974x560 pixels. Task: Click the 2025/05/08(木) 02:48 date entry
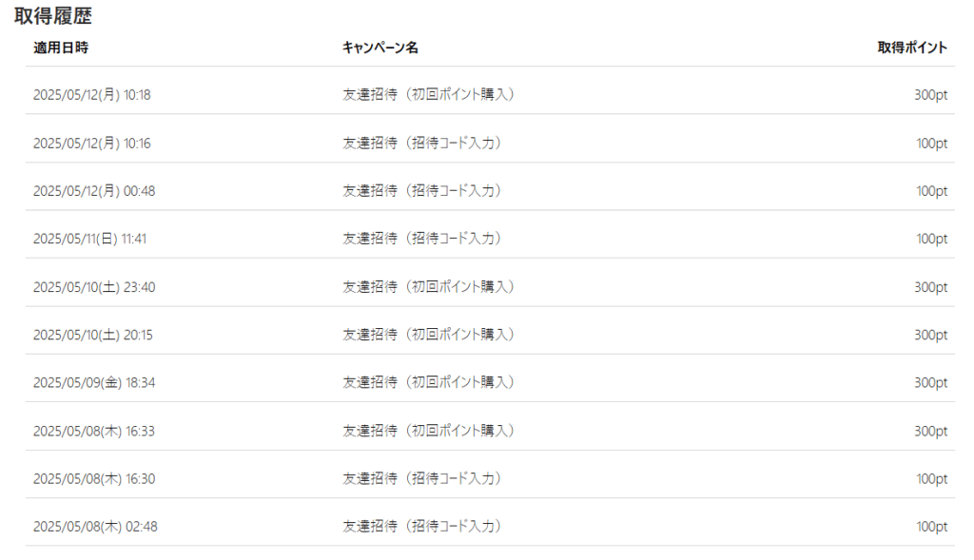point(95,527)
